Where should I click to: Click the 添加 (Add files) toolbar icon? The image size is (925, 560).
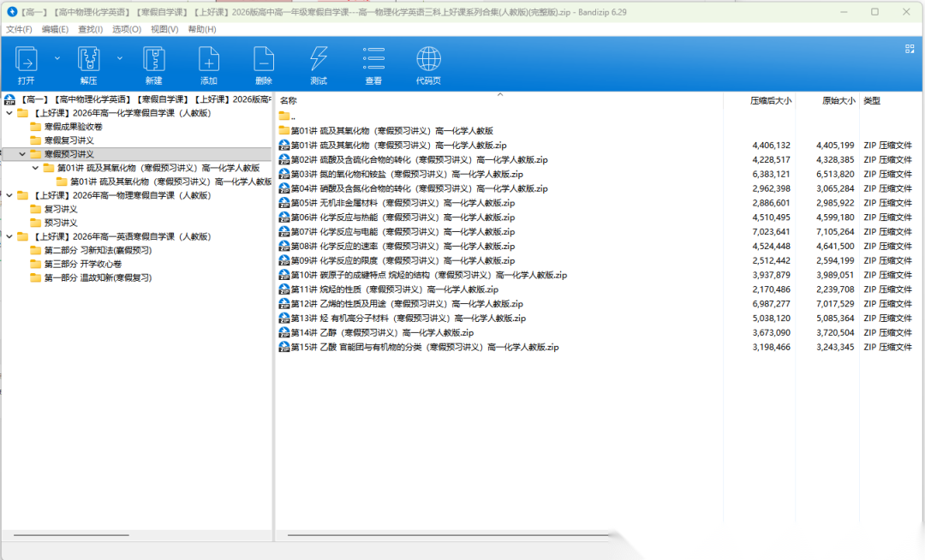pyautogui.click(x=209, y=60)
